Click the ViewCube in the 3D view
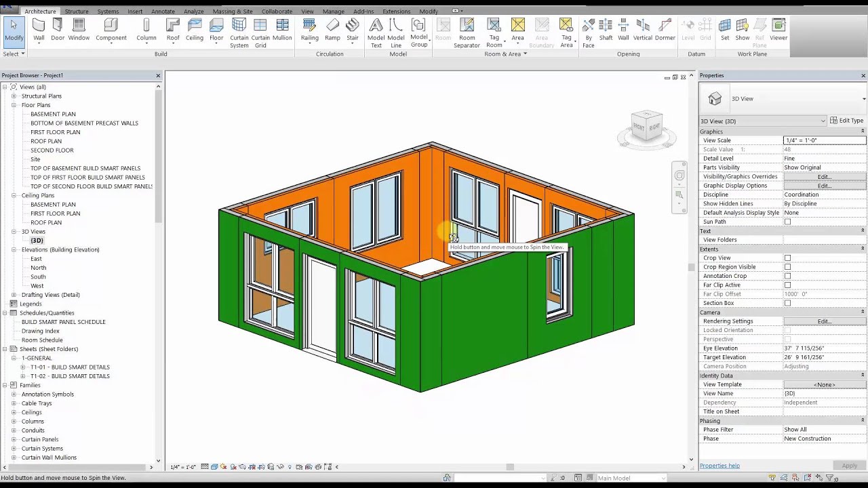The width and height of the screenshot is (868, 488). 646,127
